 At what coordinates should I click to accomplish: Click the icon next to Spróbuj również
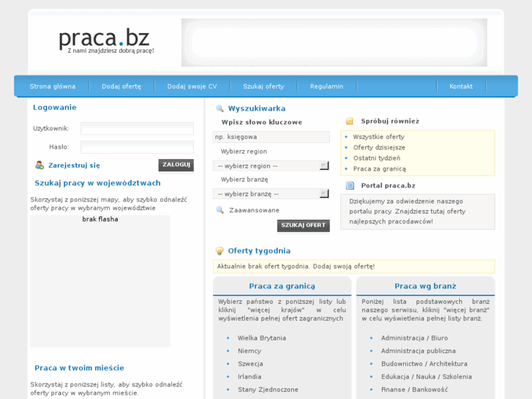(x=349, y=122)
